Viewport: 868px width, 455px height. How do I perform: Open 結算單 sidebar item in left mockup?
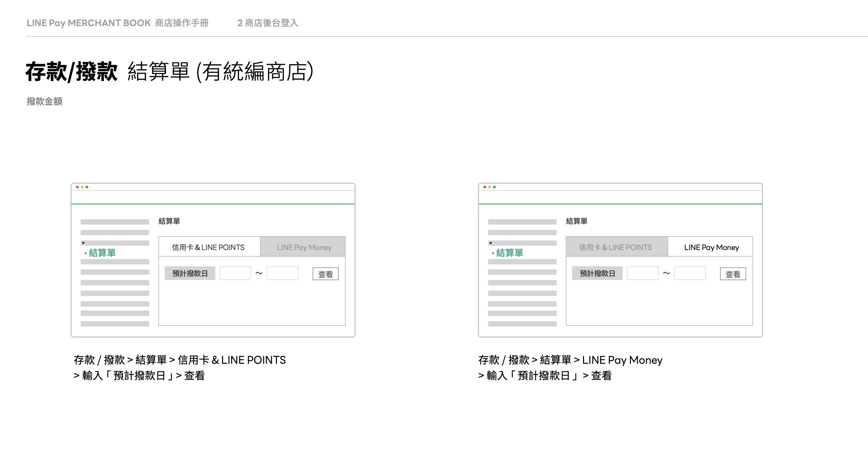pos(102,253)
